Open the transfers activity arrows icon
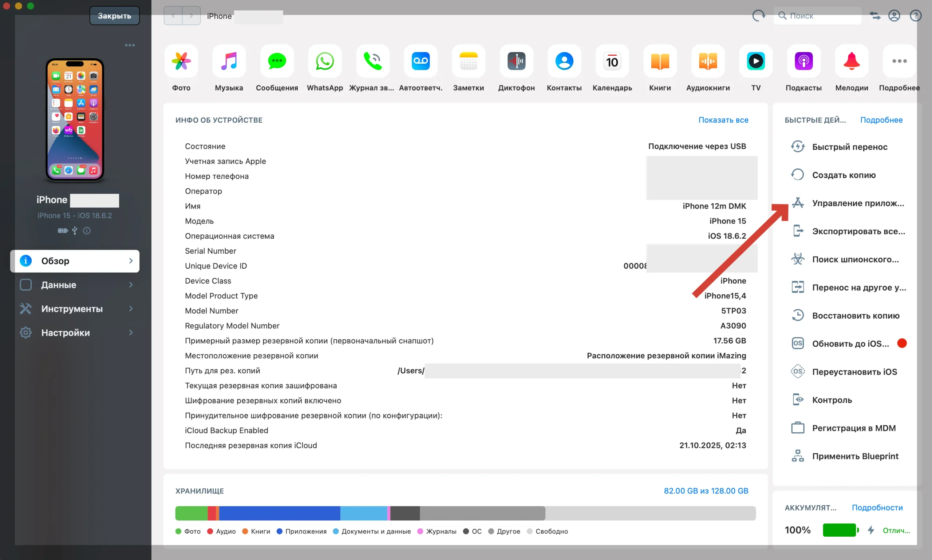 pos(875,16)
